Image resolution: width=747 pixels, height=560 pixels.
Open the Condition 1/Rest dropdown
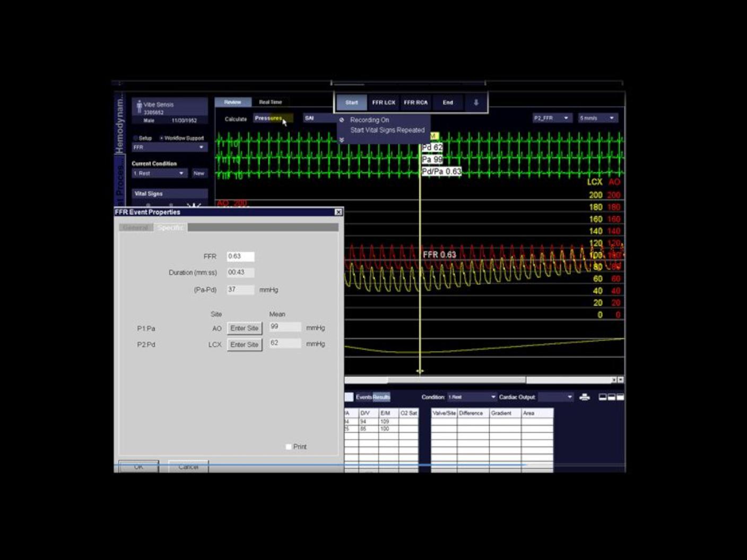click(x=472, y=397)
